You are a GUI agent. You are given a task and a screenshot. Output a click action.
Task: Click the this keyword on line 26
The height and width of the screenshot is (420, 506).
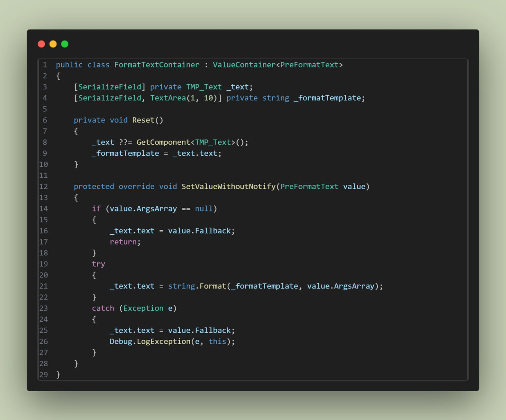point(217,341)
